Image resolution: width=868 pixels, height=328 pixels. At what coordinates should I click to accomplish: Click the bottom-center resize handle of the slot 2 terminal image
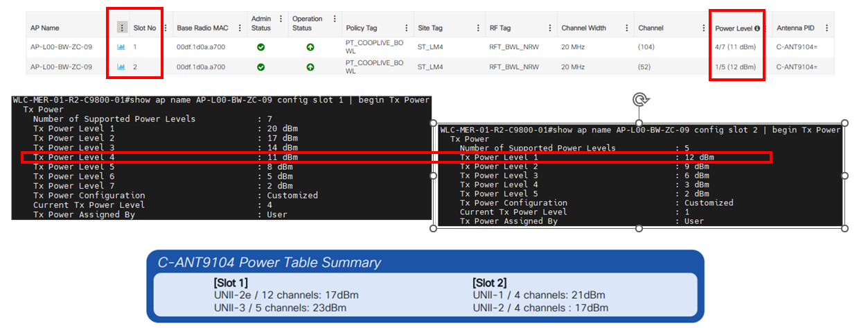pos(639,228)
